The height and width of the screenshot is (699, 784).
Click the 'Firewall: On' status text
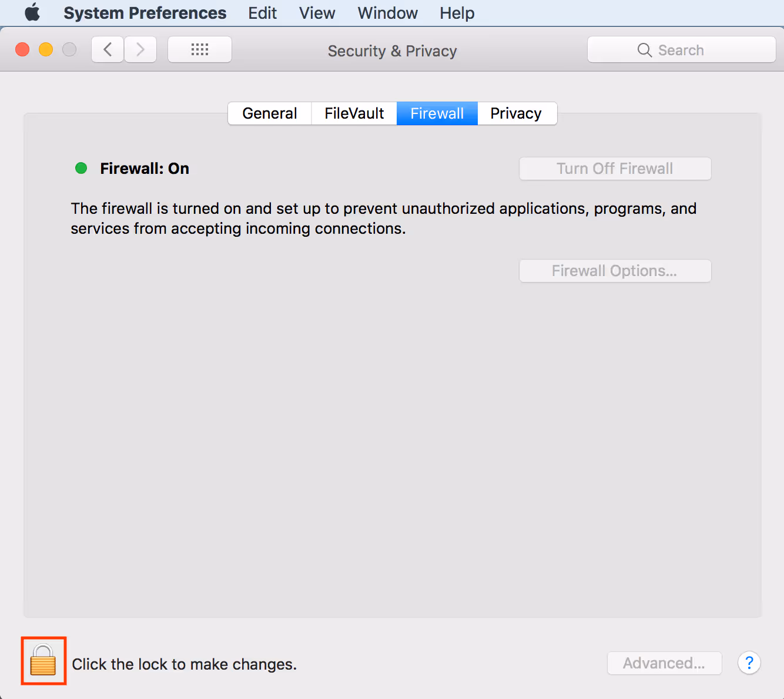(x=145, y=169)
